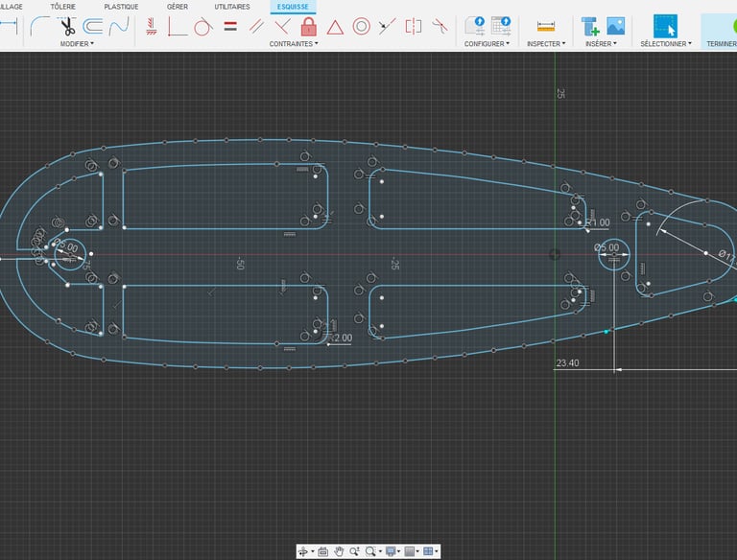
Task: Click the Viewports layout icon
Action: pos(428,551)
